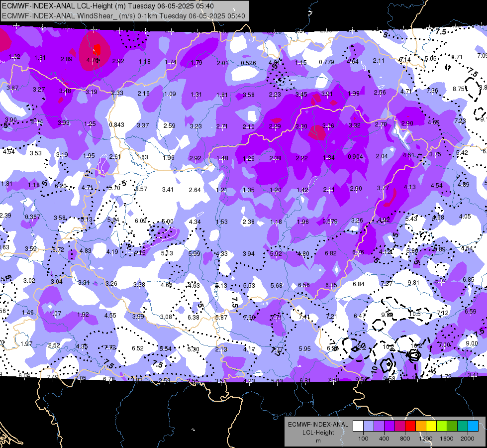
Task: Click the wind shear value 6.52
Action: pyautogui.click(x=138, y=348)
